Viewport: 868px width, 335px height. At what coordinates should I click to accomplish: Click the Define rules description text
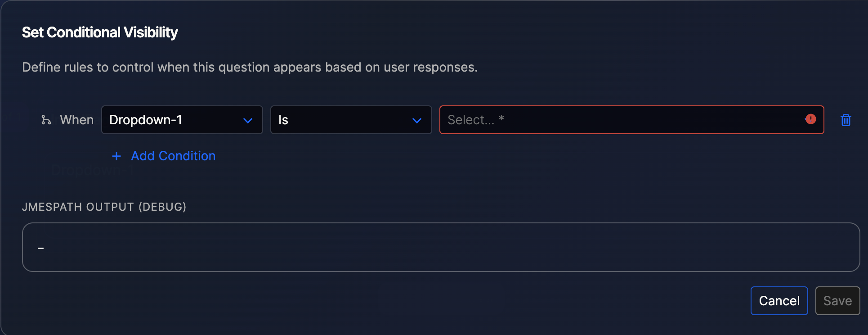point(250,67)
